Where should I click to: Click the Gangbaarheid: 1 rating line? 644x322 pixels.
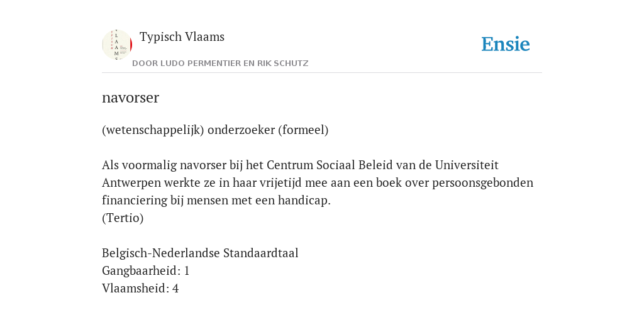click(x=145, y=270)
